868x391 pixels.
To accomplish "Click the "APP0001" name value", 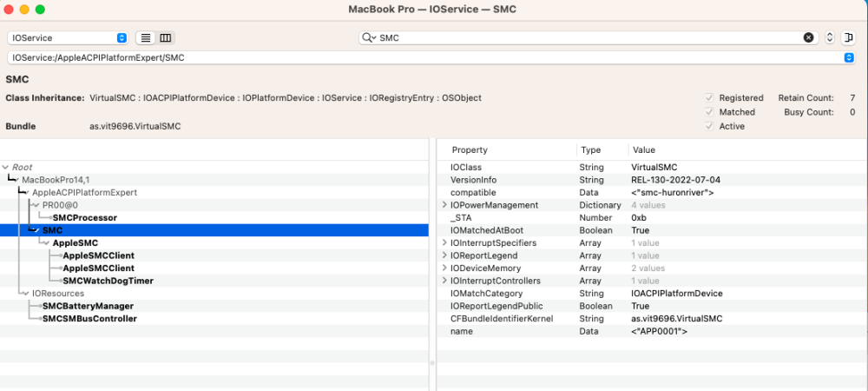I will (x=660, y=331).
